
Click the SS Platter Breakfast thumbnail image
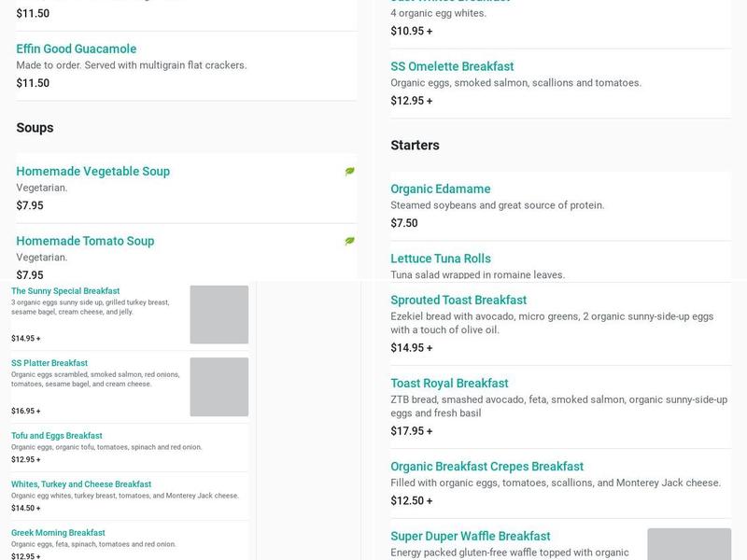218,386
